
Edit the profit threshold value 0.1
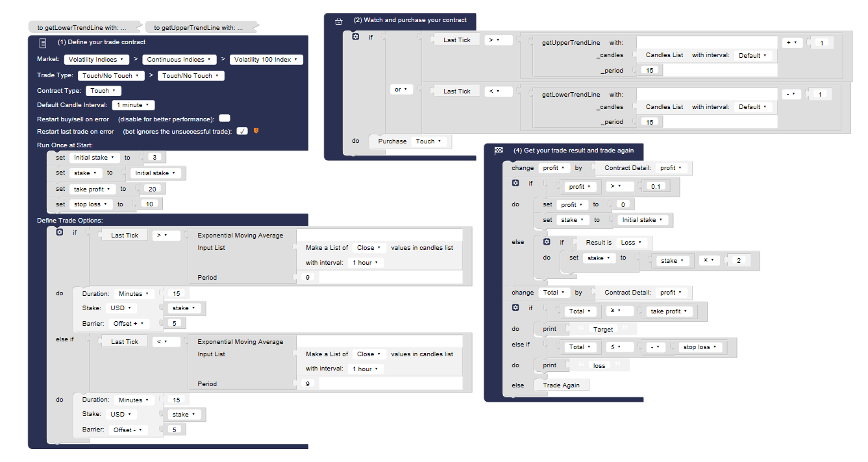655,187
